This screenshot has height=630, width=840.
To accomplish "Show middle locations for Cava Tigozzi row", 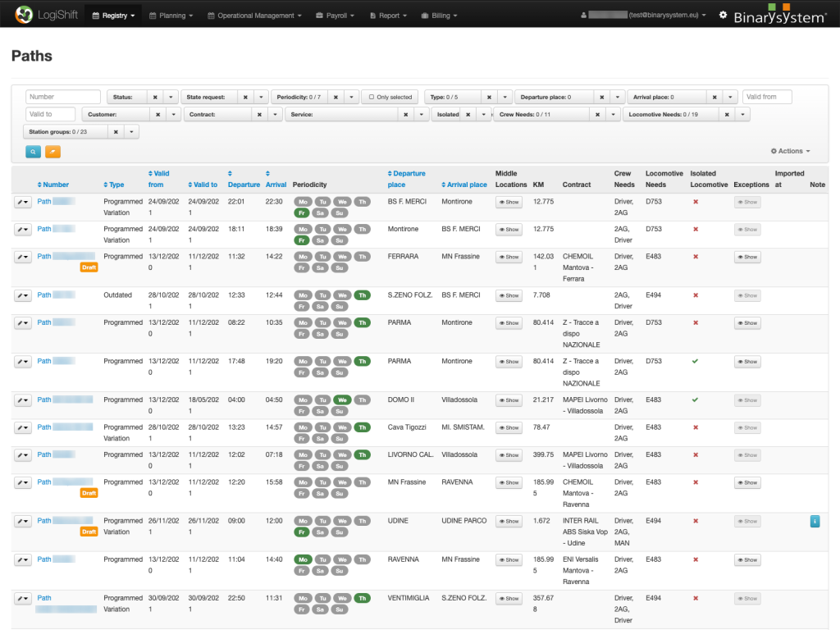I will click(x=509, y=427).
